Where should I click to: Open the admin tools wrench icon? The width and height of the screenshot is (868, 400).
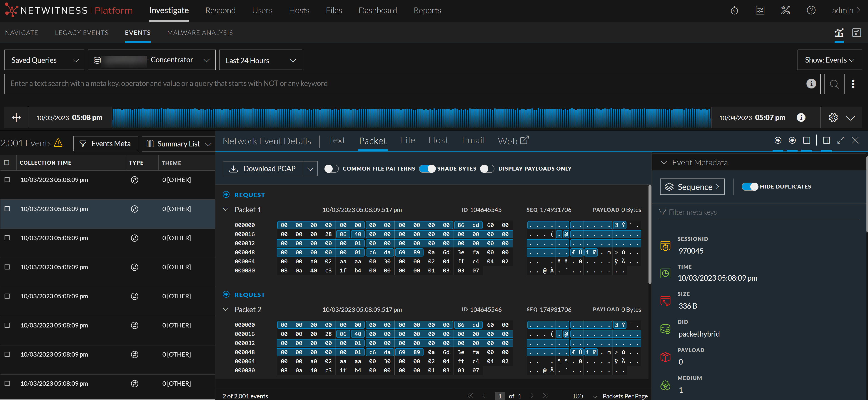click(786, 10)
